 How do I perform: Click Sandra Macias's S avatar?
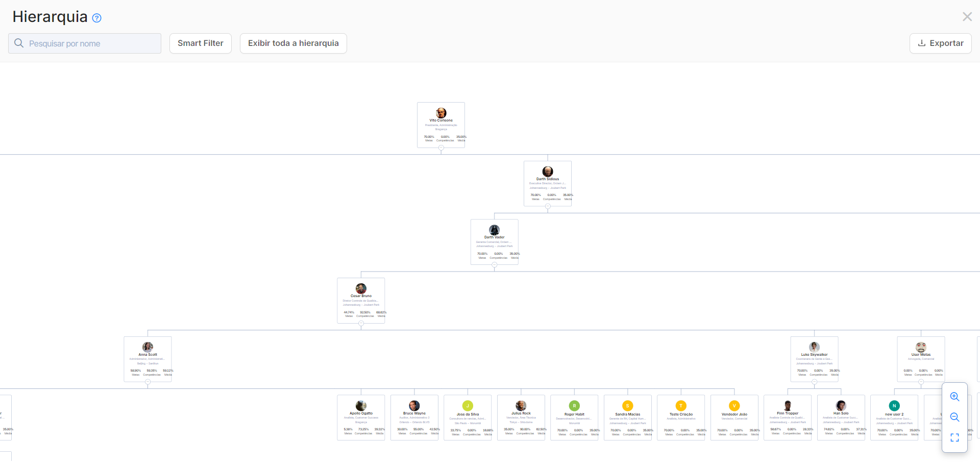click(627, 406)
